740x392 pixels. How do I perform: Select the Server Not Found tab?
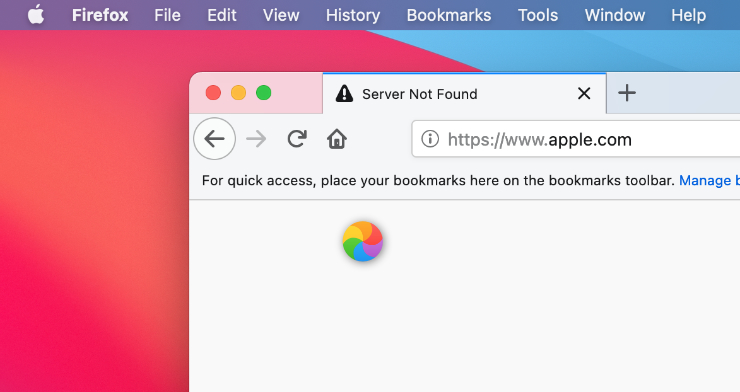(464, 93)
